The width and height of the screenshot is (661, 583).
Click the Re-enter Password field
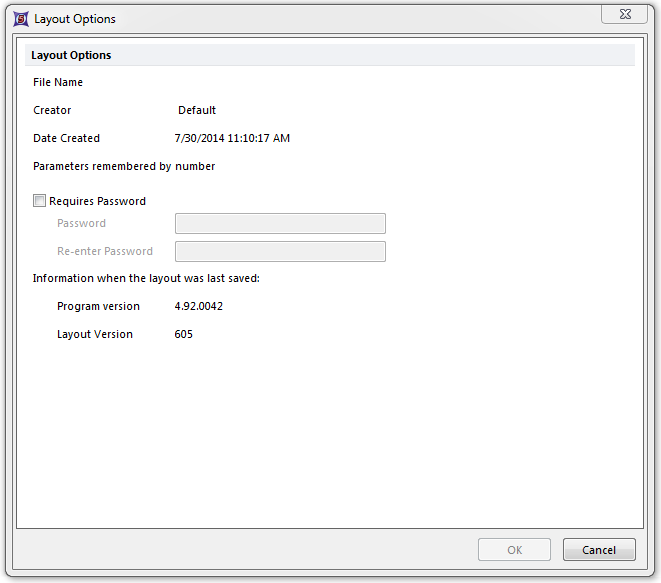(280, 251)
